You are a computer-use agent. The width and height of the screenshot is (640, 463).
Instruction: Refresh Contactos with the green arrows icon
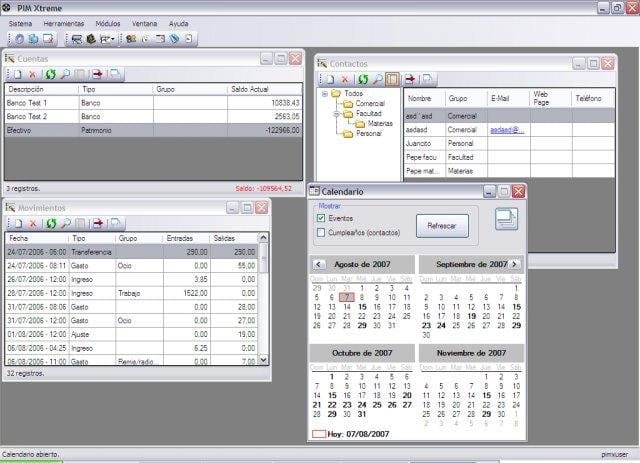363,79
